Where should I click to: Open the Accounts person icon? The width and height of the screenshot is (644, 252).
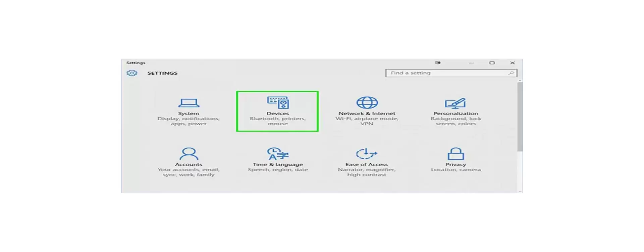[189, 154]
